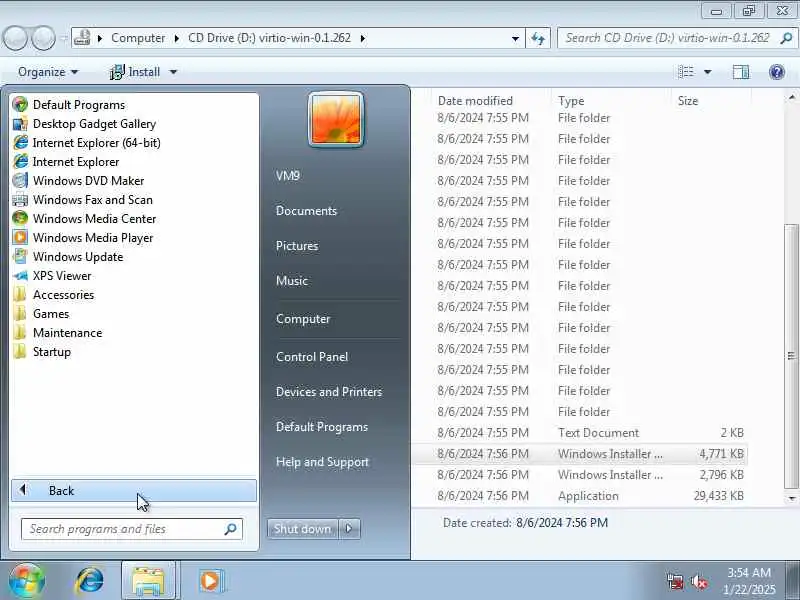This screenshot has height=600, width=800.
Task: Launch Windows Media Center
Action: [x=94, y=218]
